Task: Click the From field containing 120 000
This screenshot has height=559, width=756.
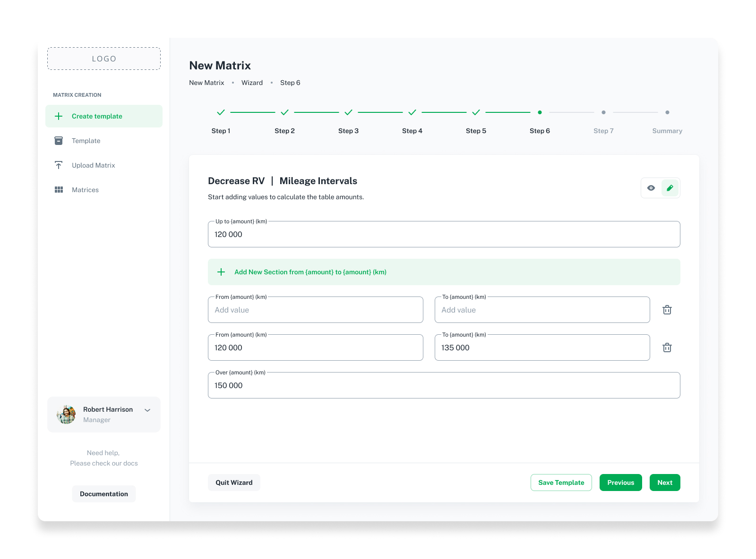Action: tap(316, 347)
